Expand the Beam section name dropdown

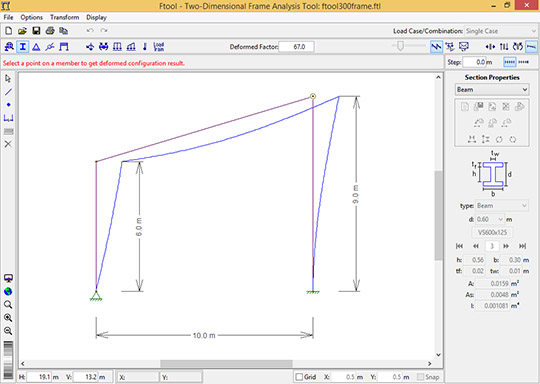click(x=492, y=90)
